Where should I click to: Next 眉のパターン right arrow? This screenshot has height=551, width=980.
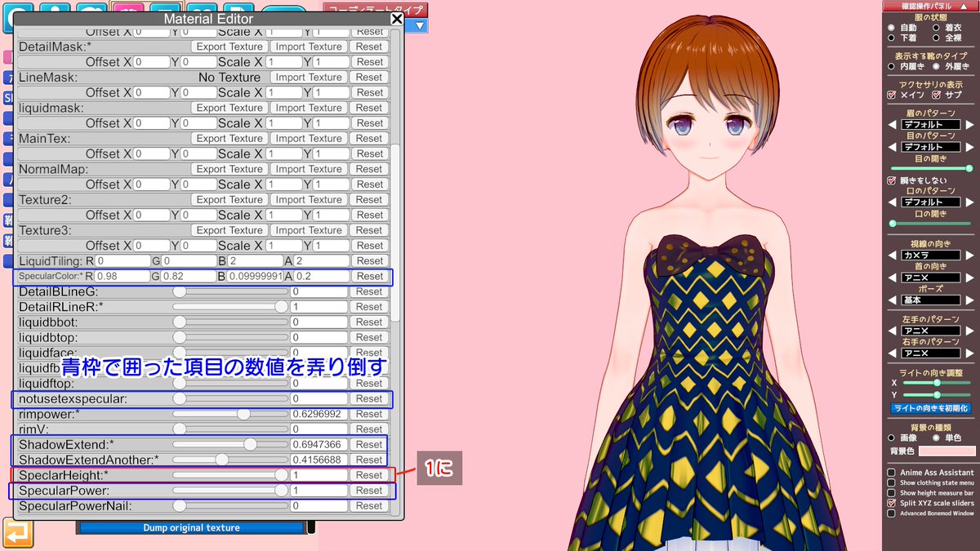(x=969, y=124)
